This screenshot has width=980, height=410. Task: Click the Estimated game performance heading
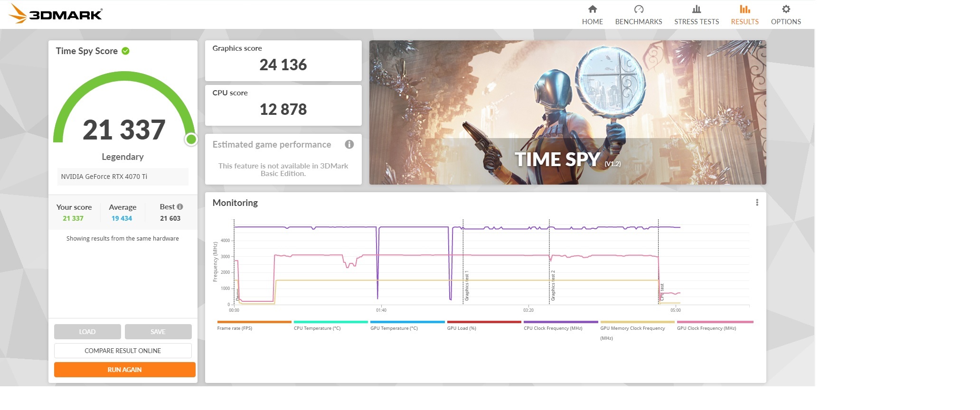coord(272,145)
